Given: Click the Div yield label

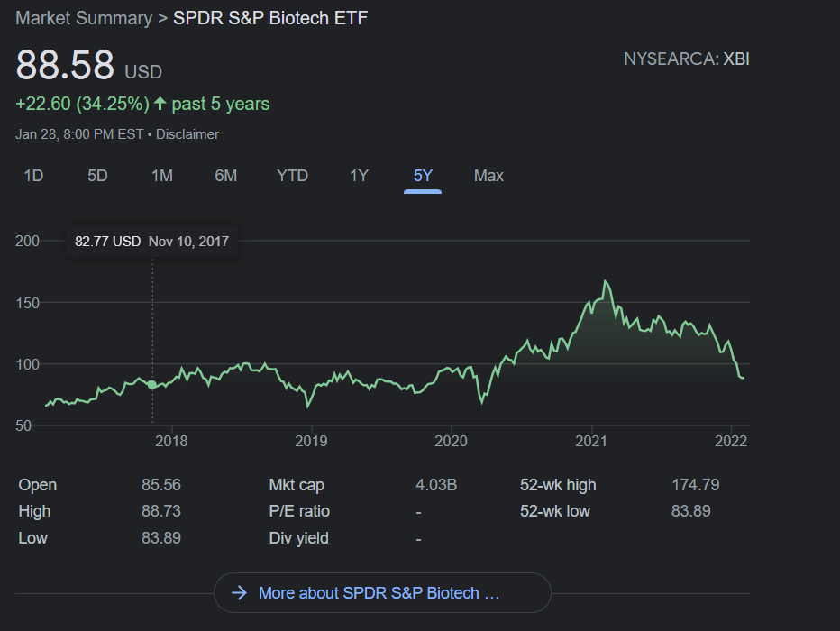Looking at the screenshot, I should coord(298,538).
